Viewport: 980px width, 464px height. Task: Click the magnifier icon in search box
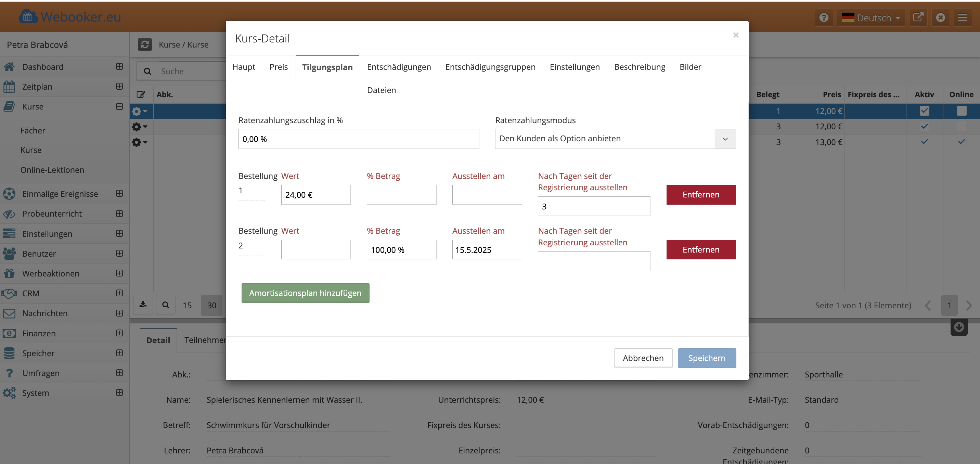tap(147, 71)
